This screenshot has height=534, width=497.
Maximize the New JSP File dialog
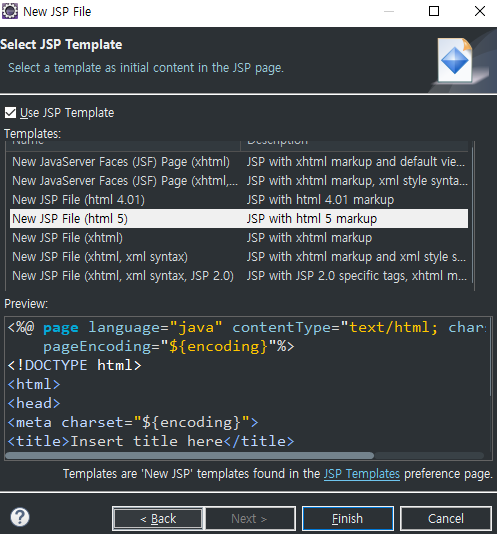[x=434, y=11]
